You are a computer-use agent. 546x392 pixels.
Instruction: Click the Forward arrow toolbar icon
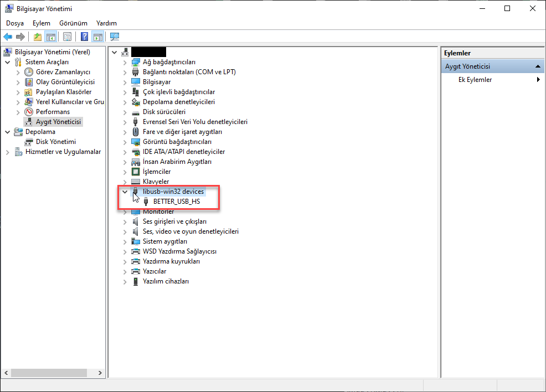[x=20, y=37]
